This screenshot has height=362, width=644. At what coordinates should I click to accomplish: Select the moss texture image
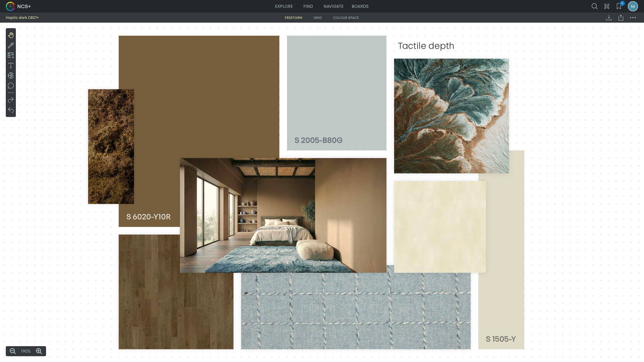click(x=111, y=146)
